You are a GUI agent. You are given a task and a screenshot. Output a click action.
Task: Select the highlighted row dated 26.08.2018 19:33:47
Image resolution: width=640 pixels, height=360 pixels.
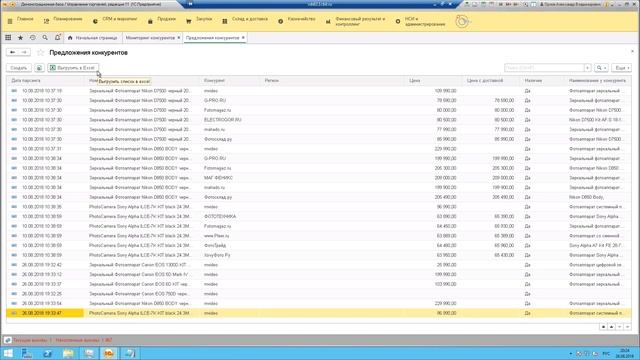319,313
